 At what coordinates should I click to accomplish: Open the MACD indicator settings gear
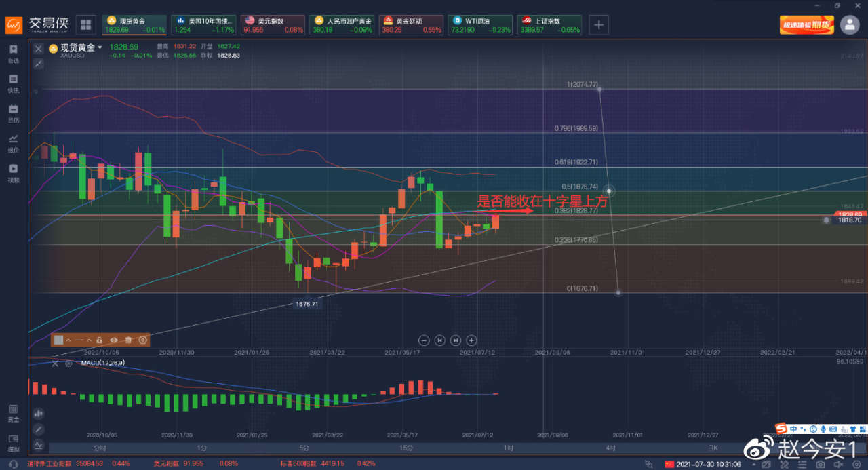(68, 364)
